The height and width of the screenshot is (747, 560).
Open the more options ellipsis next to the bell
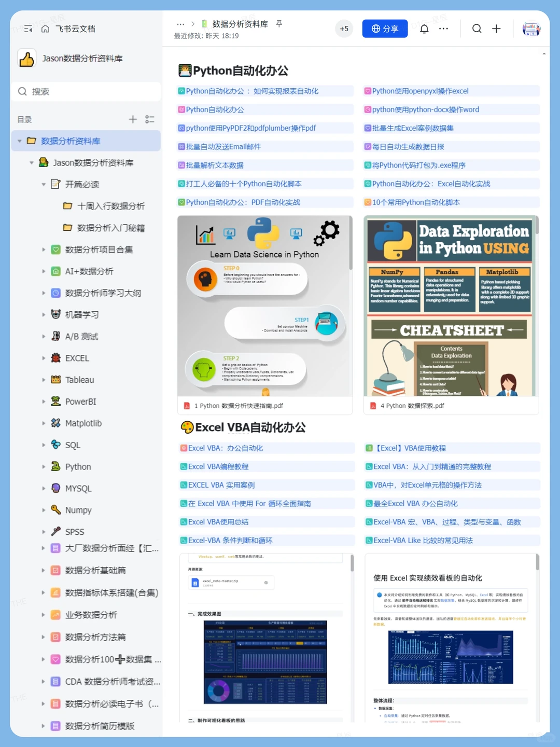443,29
